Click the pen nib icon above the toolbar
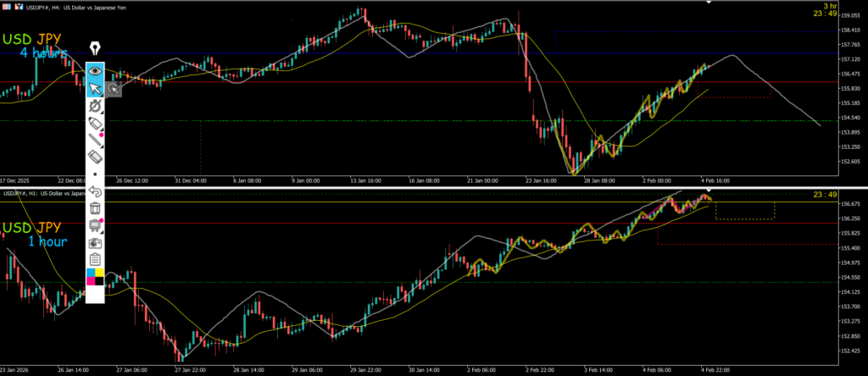 point(95,48)
